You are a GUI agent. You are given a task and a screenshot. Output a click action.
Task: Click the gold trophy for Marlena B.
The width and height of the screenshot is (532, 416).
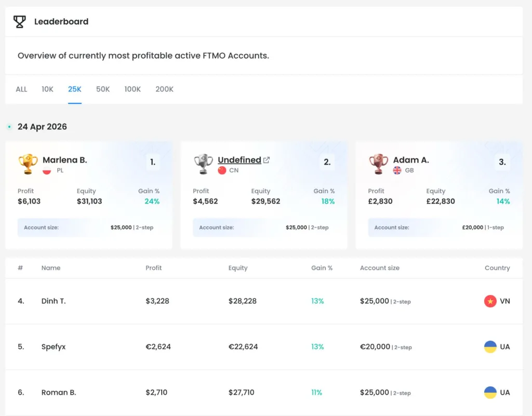pyautogui.click(x=28, y=164)
